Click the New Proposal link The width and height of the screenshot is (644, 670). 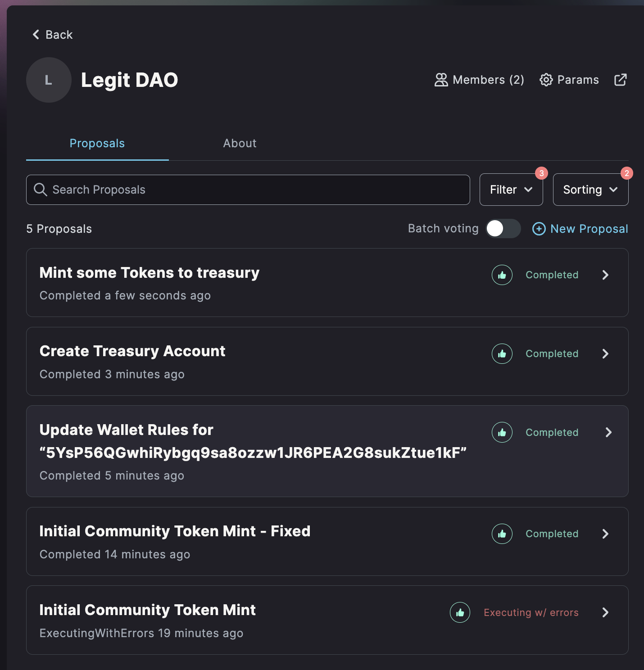(589, 229)
